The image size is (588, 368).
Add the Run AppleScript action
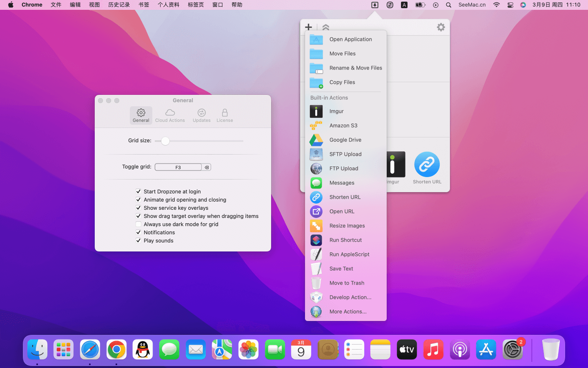345,254
